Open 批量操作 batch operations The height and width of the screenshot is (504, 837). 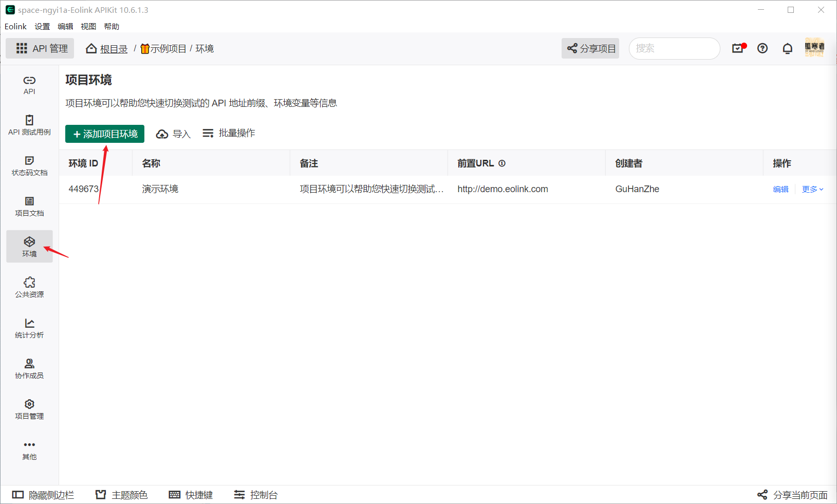click(229, 133)
